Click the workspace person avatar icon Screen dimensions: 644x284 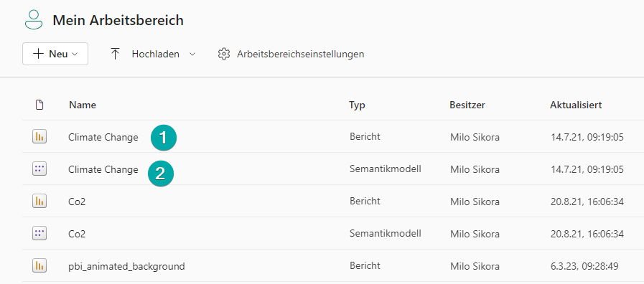[34, 19]
